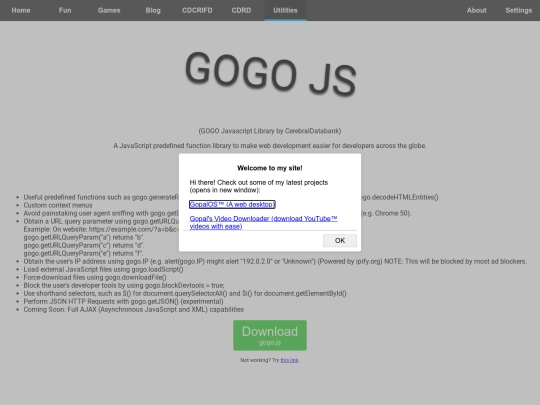Image resolution: width=540 pixels, height=405 pixels.
Task: Open the CDRD nav item
Action: point(241,10)
